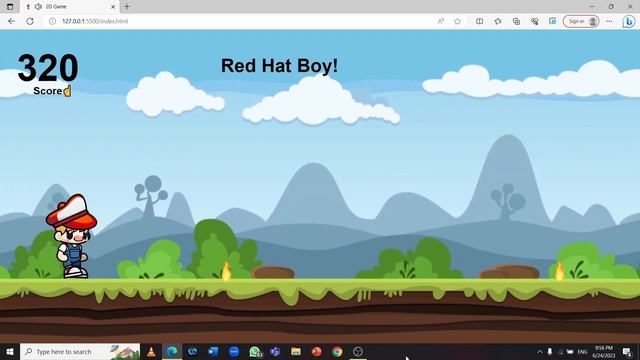This screenshot has width=640, height=360.
Task: Focus the address bar with 127.0.0.1:5500
Action: point(245,21)
